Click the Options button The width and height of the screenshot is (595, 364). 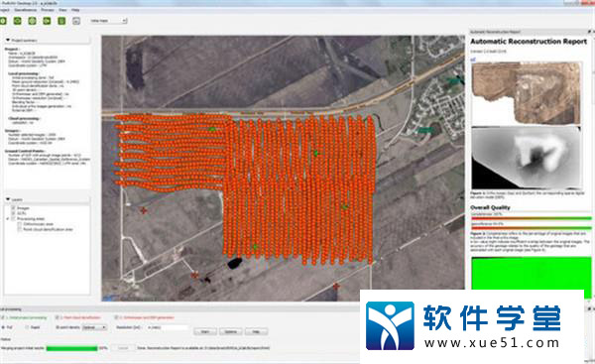pyautogui.click(x=231, y=331)
